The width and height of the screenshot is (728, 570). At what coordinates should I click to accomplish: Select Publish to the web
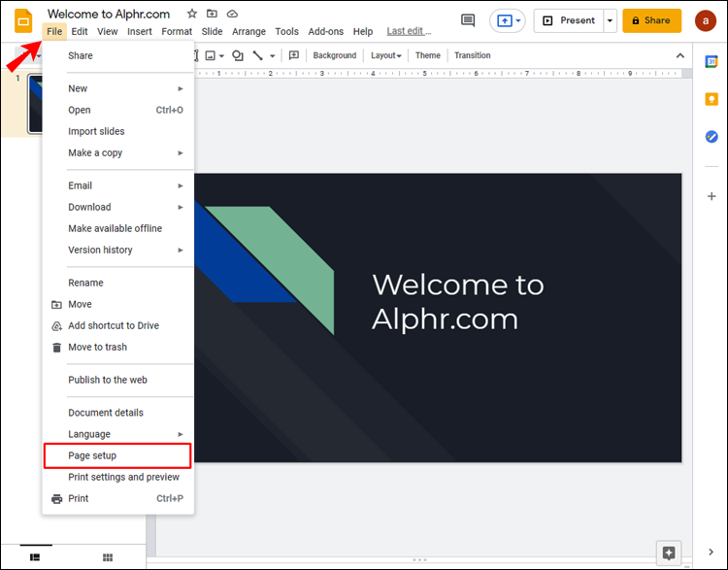click(117, 380)
